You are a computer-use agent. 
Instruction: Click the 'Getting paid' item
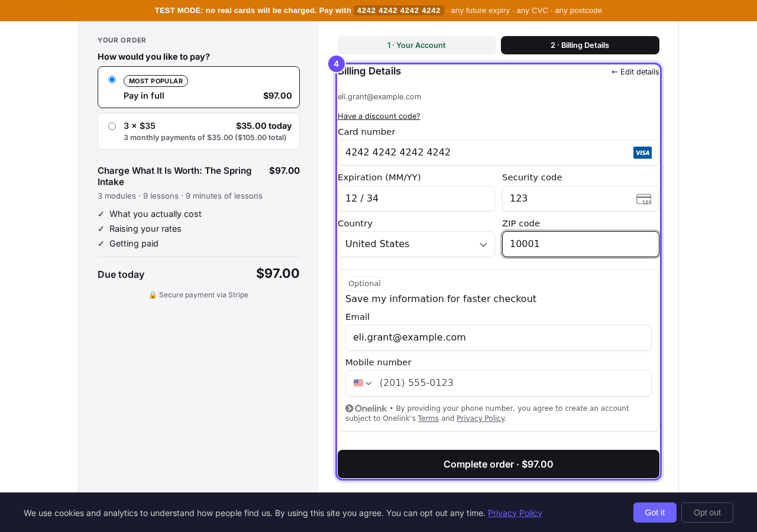134,244
